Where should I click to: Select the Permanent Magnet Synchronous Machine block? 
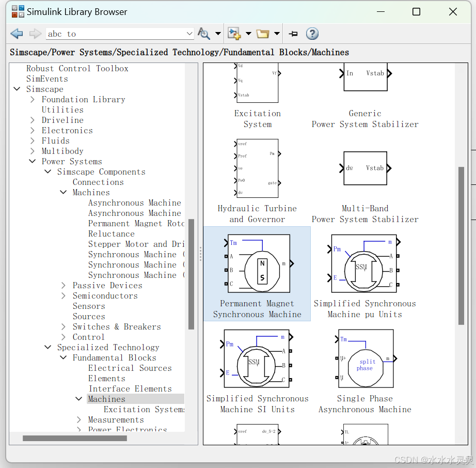tap(257, 274)
